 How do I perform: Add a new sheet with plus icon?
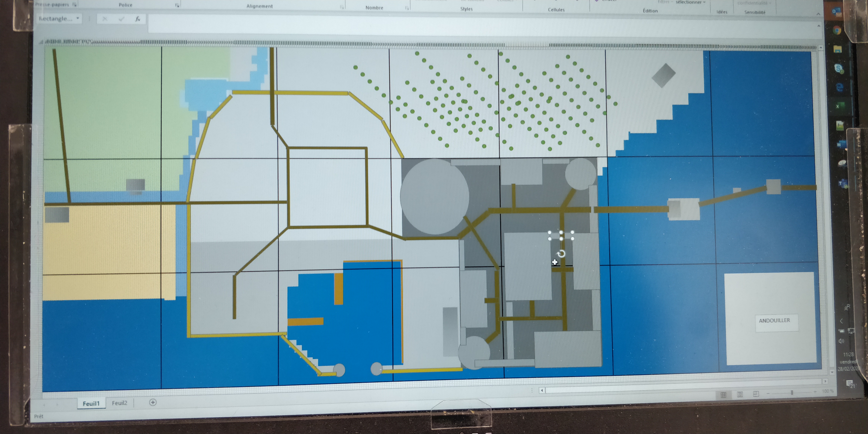point(153,402)
